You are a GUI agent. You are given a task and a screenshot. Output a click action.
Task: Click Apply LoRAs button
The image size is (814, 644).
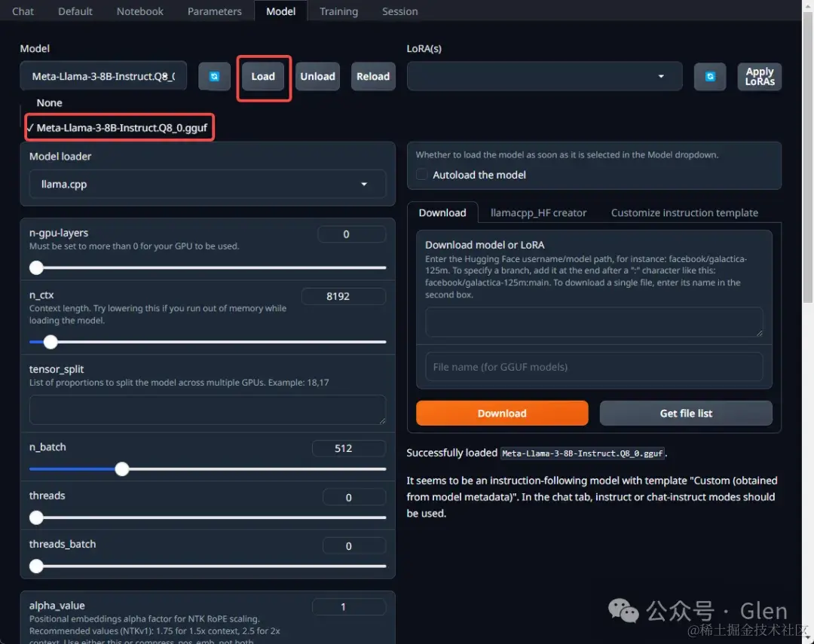(x=760, y=76)
